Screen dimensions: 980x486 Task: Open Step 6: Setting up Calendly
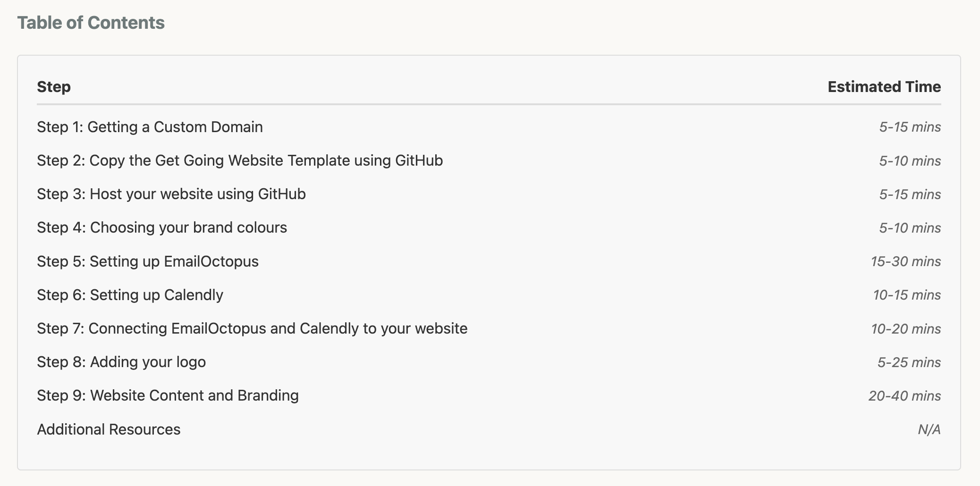[x=130, y=295]
